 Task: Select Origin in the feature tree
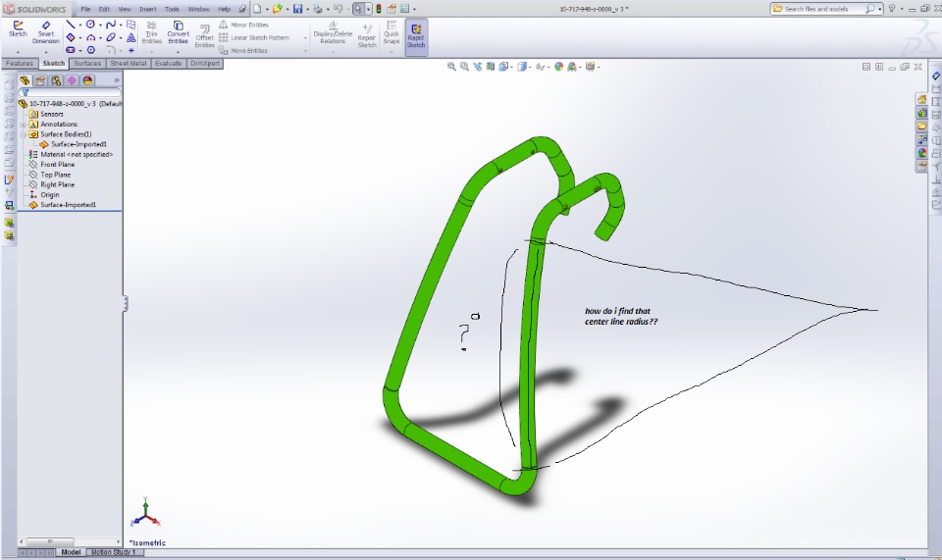pos(44,195)
